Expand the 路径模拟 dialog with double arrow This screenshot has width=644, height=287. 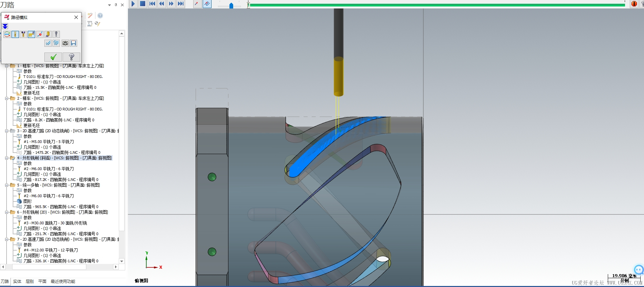(5, 26)
